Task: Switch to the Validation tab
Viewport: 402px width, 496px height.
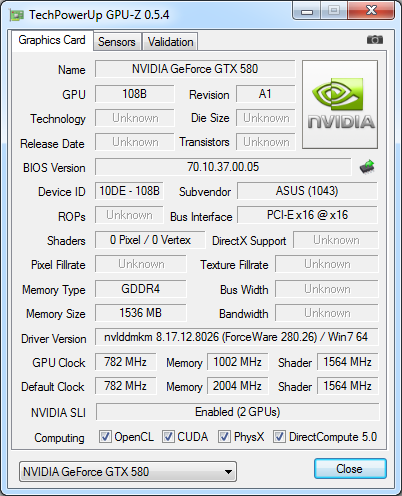Action: (x=170, y=42)
